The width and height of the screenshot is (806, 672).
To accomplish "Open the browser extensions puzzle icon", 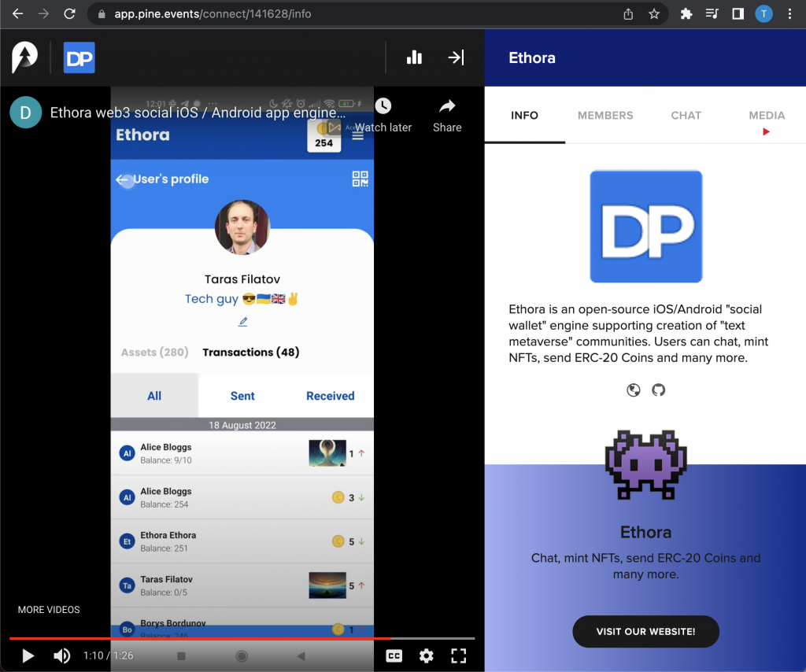I will (686, 14).
